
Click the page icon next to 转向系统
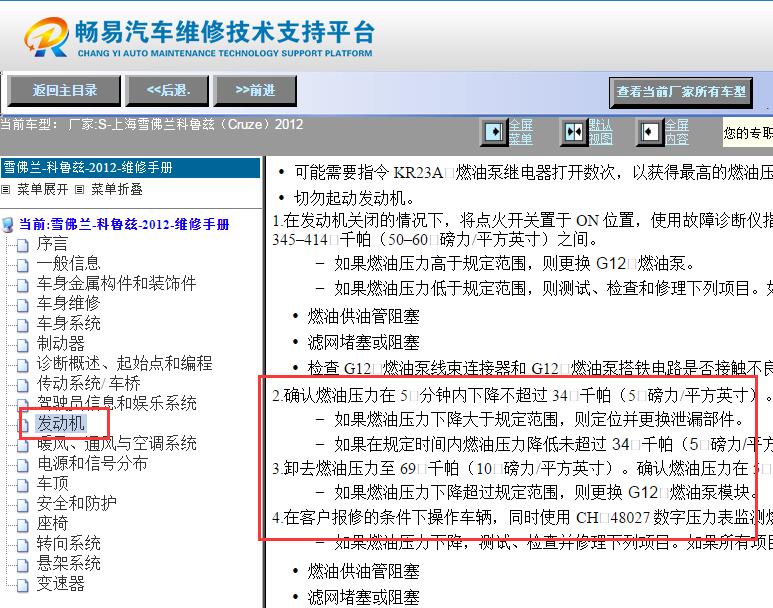click(23, 545)
